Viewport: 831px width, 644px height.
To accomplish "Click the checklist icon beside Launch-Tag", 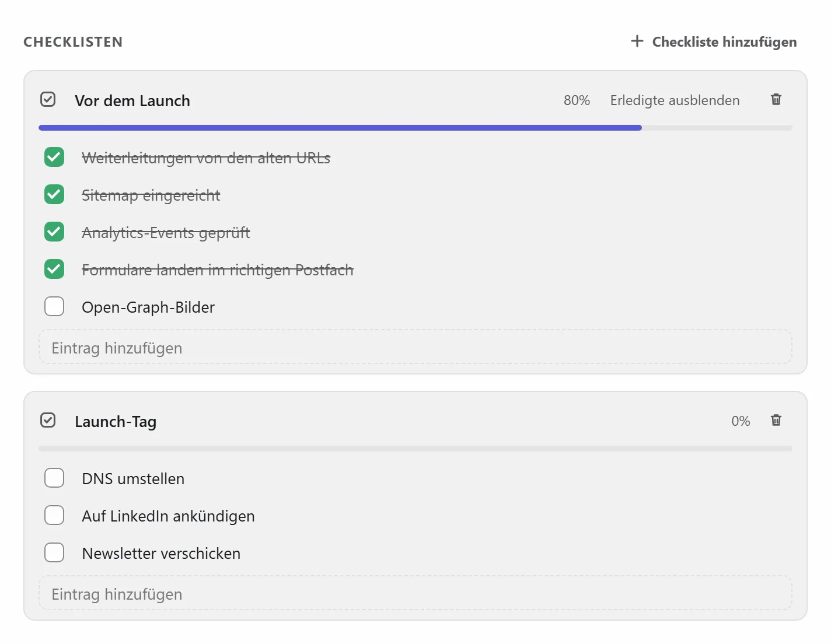I will point(48,420).
